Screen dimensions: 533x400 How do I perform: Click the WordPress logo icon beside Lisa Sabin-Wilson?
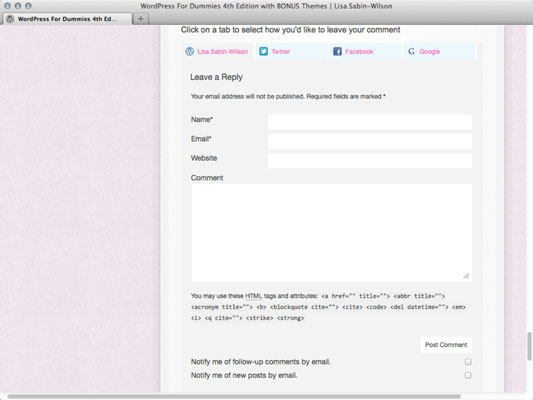pos(189,51)
